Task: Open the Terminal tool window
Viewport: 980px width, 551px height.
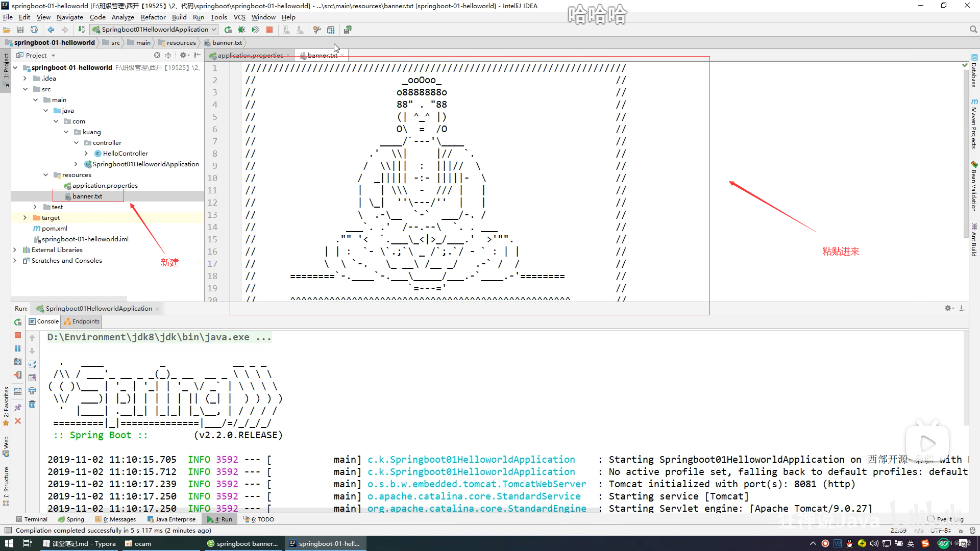Action: pos(32,519)
